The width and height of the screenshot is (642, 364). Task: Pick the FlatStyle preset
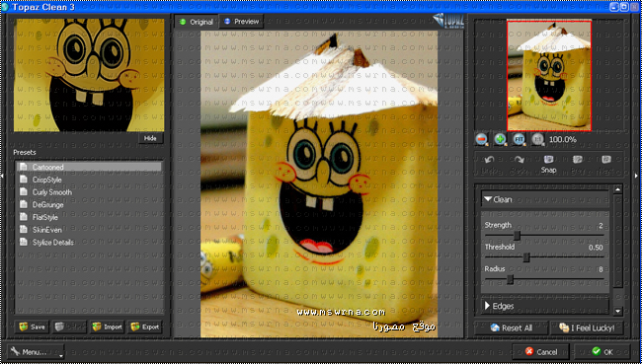coord(89,217)
